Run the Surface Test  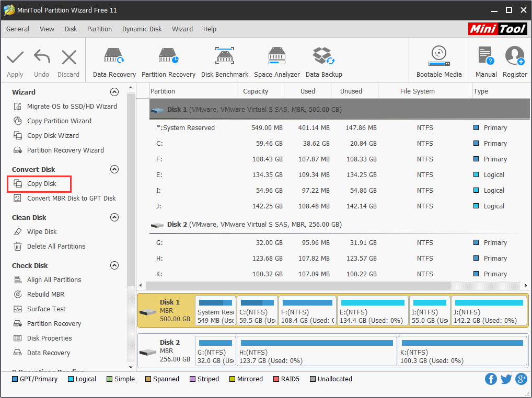coord(39,309)
